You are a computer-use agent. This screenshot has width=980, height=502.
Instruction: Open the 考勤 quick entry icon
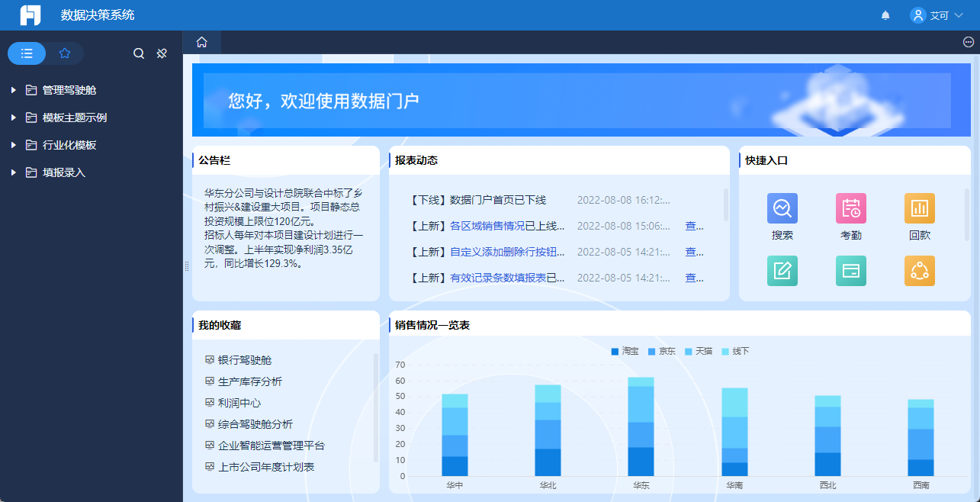[x=851, y=208]
